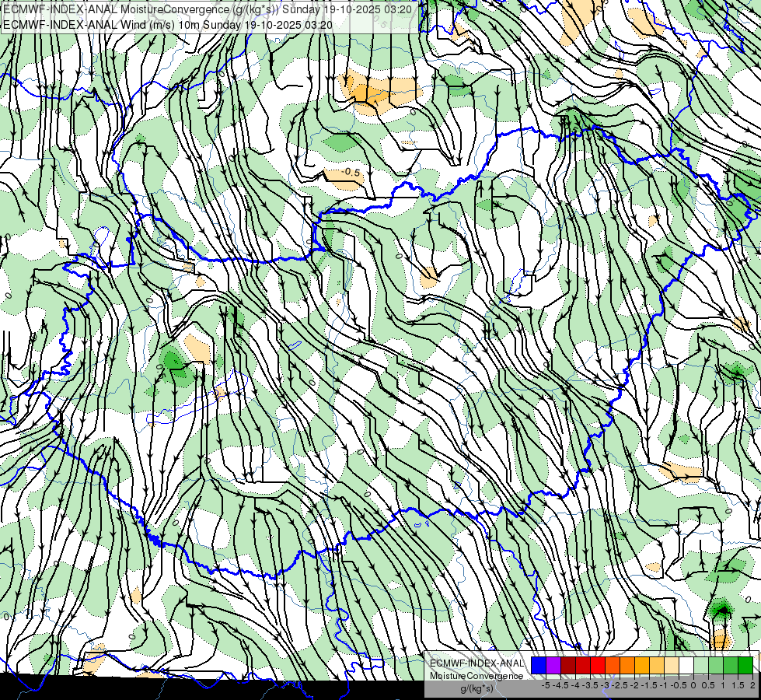Select swatch between -3.5 and -3 ticks
Screen dimensions: 761x700
point(598,665)
